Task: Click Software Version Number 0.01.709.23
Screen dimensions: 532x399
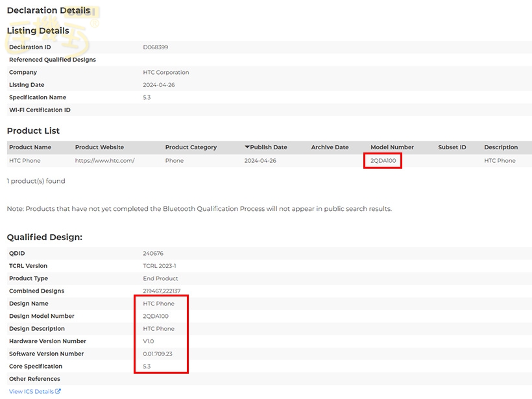Action: coord(158,354)
